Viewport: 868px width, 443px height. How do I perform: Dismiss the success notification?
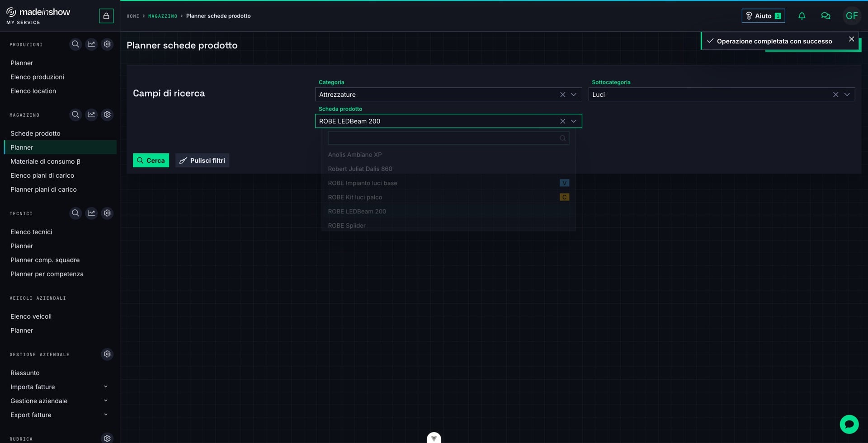click(x=851, y=39)
